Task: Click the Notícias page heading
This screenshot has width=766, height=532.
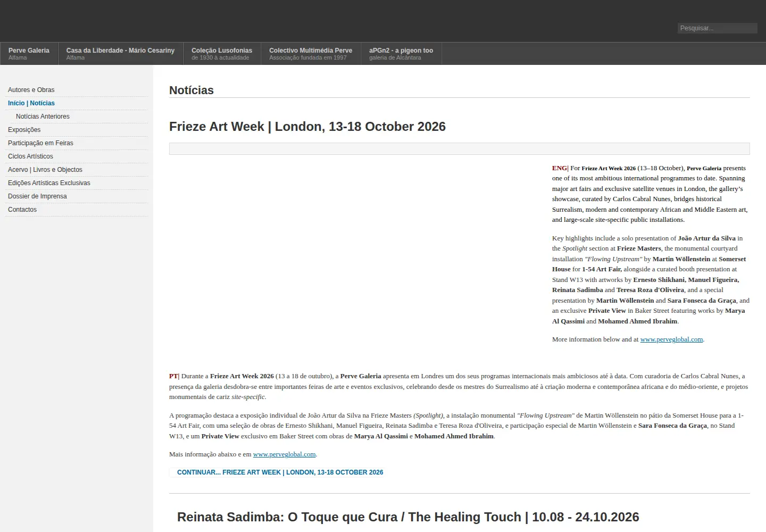Action: [x=191, y=90]
